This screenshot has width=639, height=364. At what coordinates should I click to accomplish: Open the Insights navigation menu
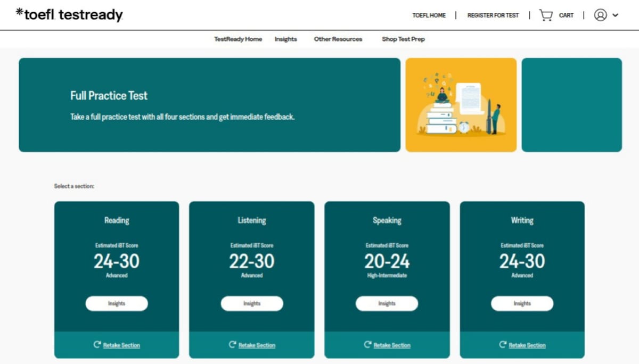click(286, 39)
